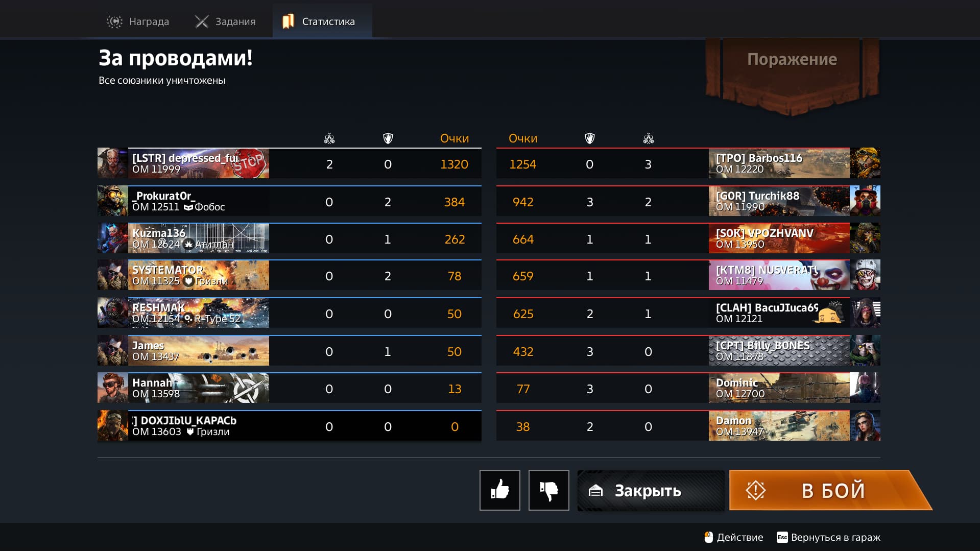Select player [LSTR] depressed_fur row
980x551 pixels.
click(289, 163)
